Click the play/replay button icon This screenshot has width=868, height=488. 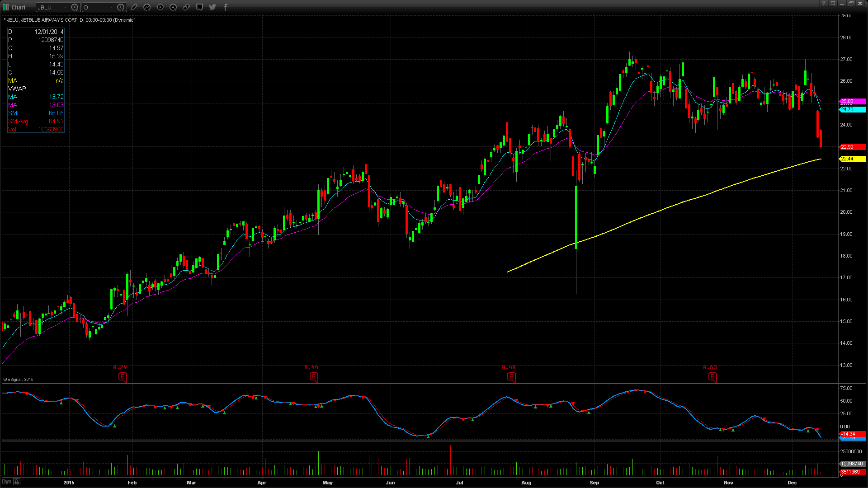[160, 7]
